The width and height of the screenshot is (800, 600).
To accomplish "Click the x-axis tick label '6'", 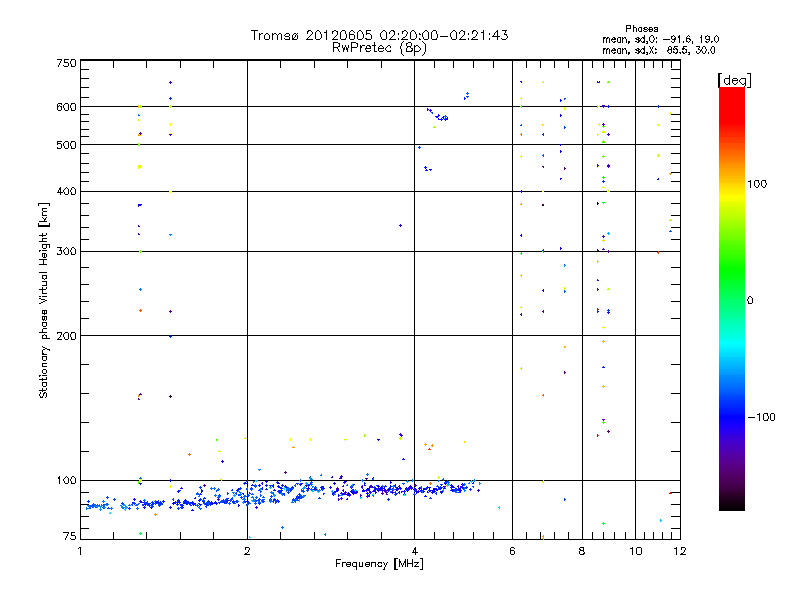I will (512, 551).
